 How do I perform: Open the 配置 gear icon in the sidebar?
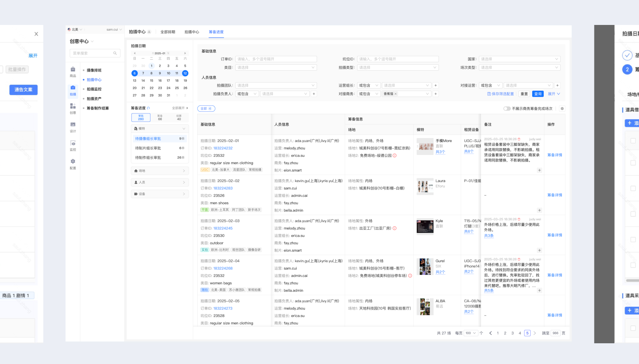click(x=73, y=162)
